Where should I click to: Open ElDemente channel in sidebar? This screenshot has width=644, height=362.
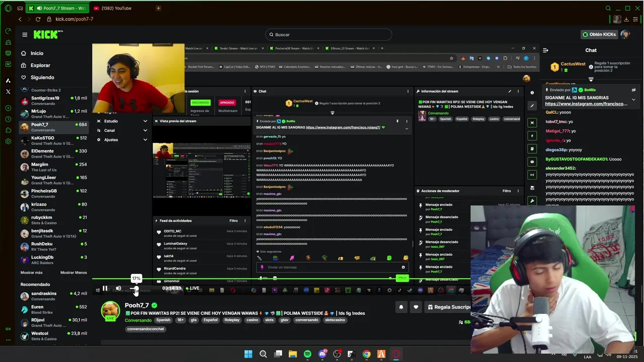point(54,153)
